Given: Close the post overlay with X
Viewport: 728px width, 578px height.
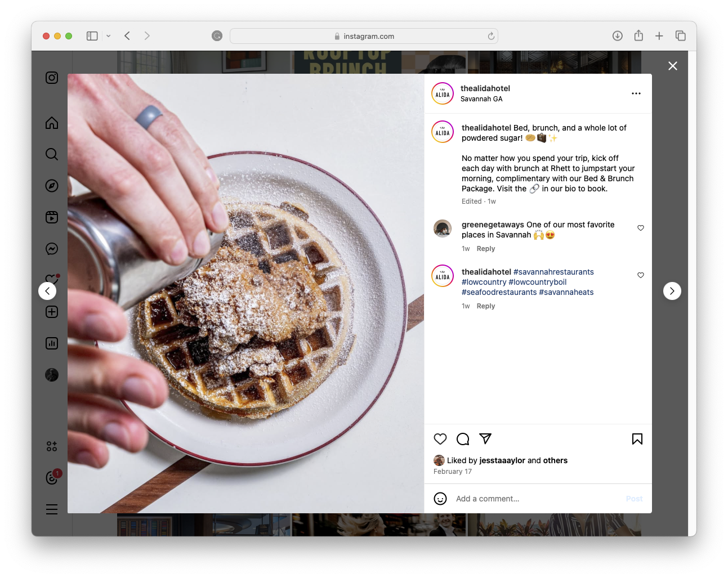Looking at the screenshot, I should [673, 66].
